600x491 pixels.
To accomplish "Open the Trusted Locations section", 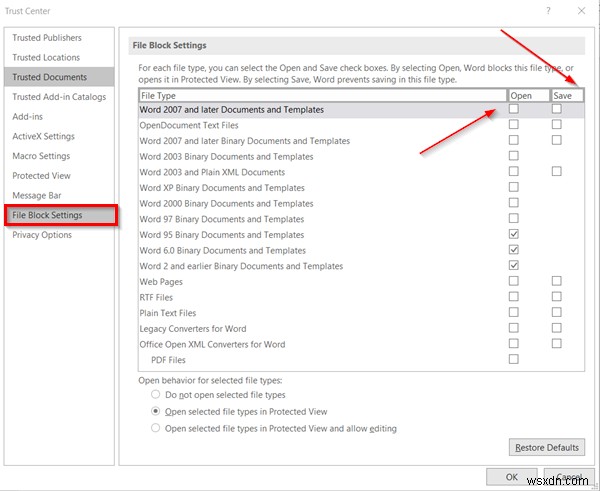I will (x=46, y=57).
